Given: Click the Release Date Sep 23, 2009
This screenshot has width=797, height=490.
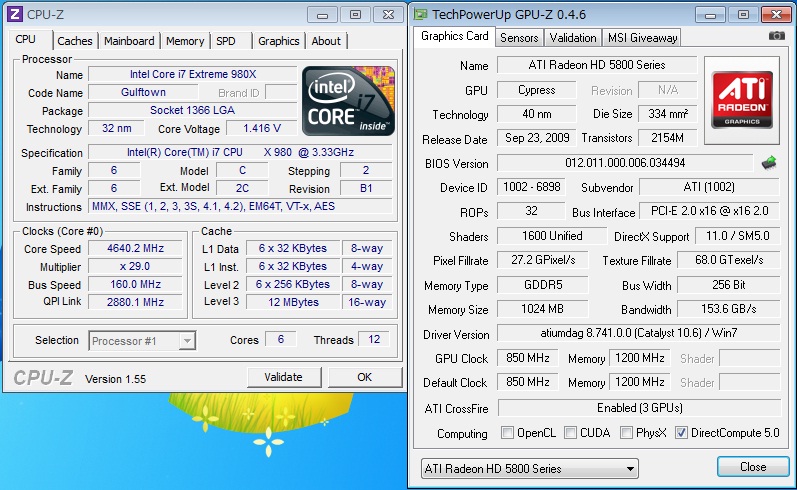Looking at the screenshot, I should [x=537, y=138].
